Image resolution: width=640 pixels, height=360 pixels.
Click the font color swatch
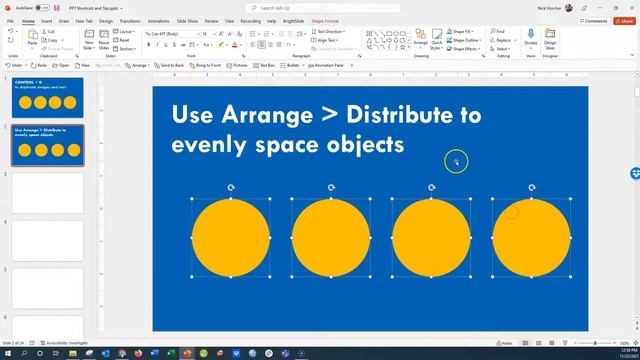(235, 45)
